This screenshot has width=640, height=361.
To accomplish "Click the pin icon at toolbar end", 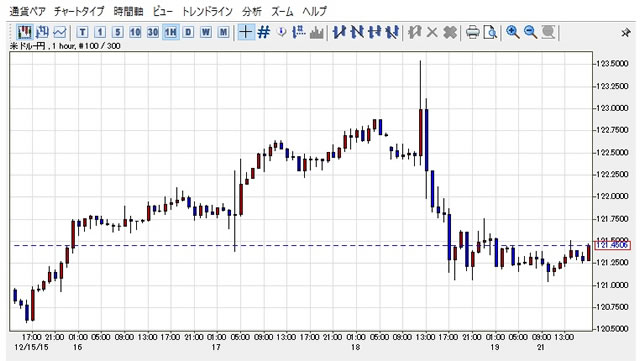I will click(626, 32).
